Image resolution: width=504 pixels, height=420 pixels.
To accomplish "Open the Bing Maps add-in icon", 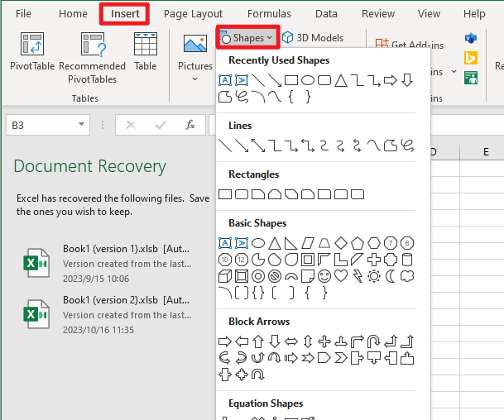I will [x=471, y=58].
